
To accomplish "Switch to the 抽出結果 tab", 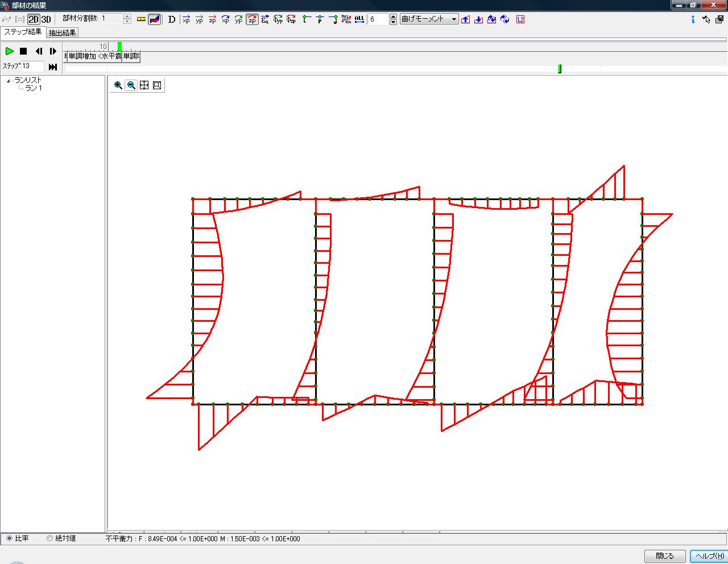I will 63,33.
